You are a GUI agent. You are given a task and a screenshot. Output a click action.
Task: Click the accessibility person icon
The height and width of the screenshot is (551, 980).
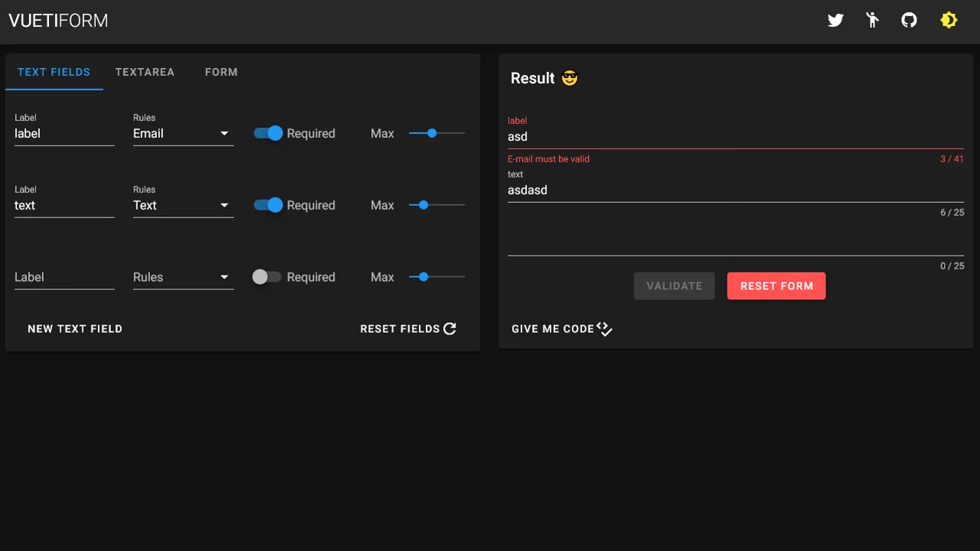point(872,21)
